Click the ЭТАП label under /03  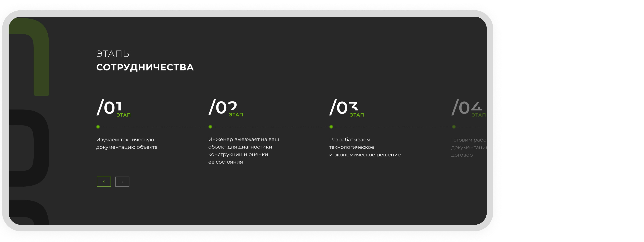click(357, 115)
